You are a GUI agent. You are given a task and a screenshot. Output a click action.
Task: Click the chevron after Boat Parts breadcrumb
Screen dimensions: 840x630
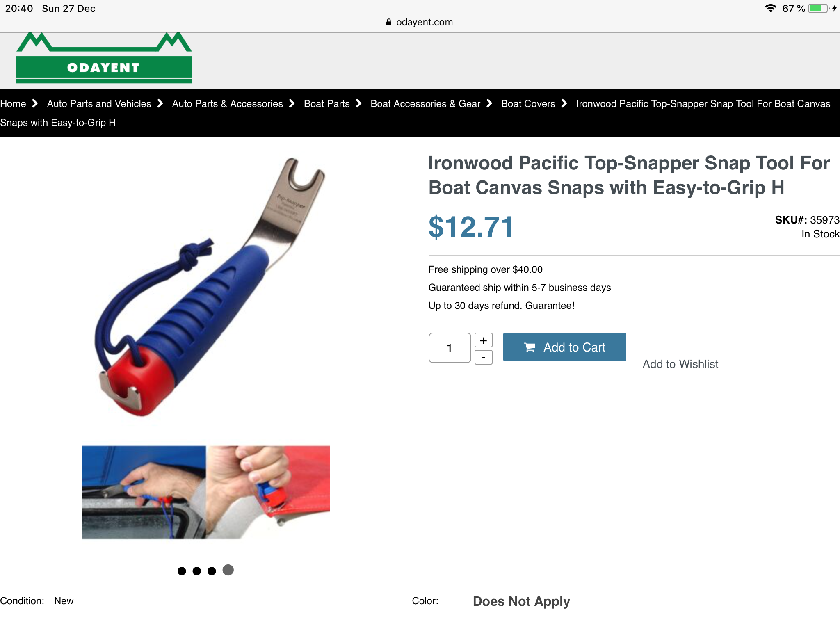(359, 103)
